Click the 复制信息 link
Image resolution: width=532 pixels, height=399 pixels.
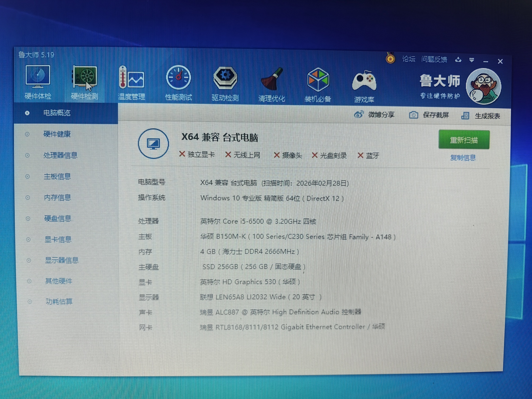(x=463, y=157)
